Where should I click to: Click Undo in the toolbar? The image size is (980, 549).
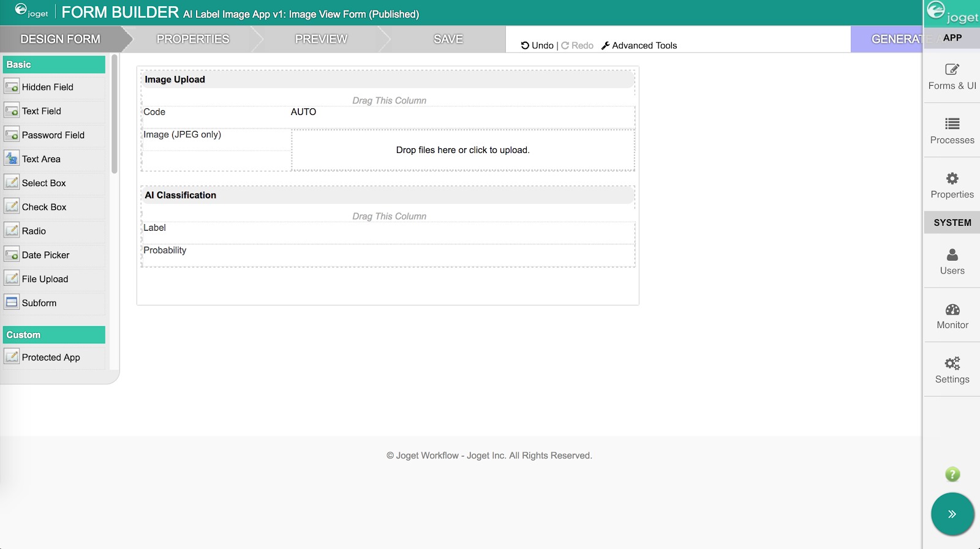[x=537, y=45]
